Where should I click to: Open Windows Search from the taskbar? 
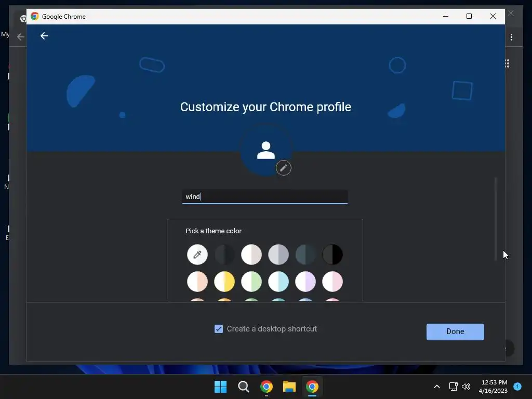point(243,387)
